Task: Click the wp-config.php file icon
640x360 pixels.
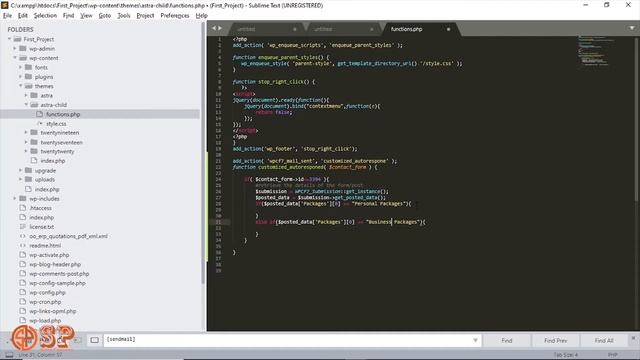Action: pyautogui.click(x=23, y=292)
